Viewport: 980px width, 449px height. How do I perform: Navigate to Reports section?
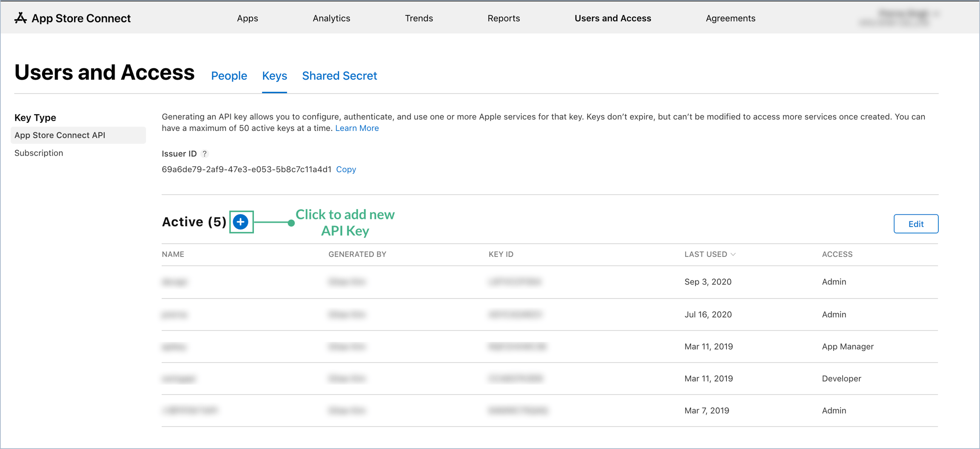click(x=503, y=18)
